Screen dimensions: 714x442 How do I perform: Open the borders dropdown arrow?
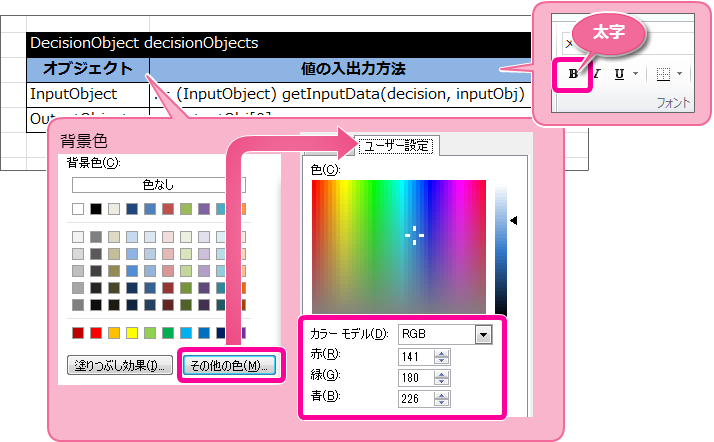point(679,74)
